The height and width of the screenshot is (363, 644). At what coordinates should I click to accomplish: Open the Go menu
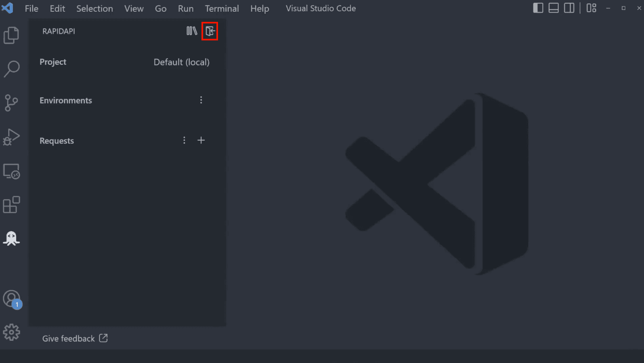161,8
